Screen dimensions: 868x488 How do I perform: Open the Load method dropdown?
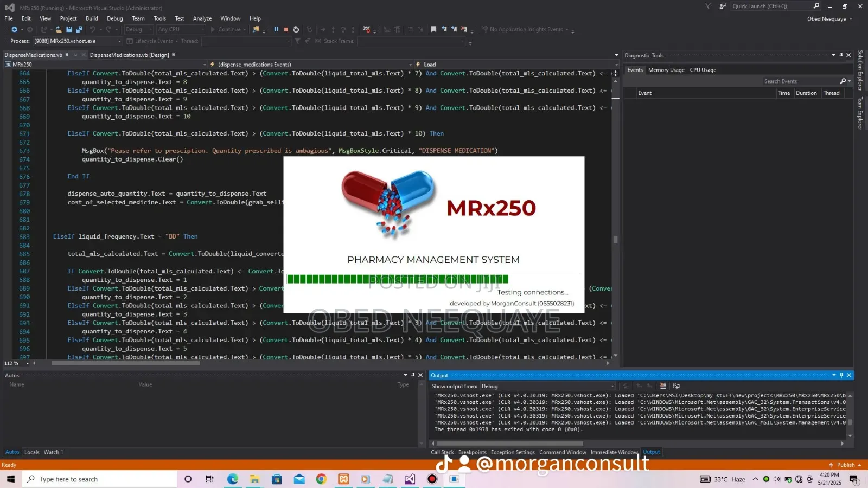click(516, 64)
